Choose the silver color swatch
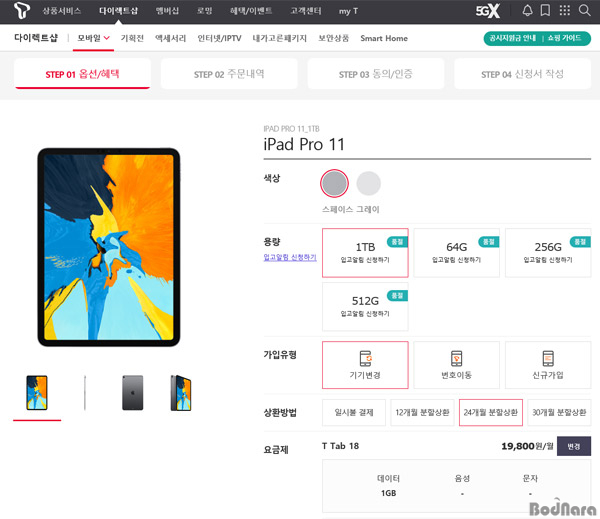 [368, 183]
